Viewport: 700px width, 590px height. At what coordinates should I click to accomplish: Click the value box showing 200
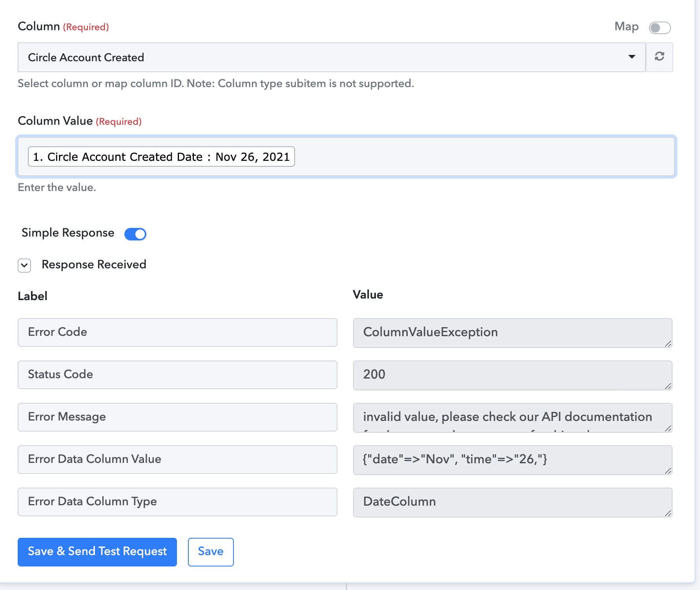click(512, 375)
